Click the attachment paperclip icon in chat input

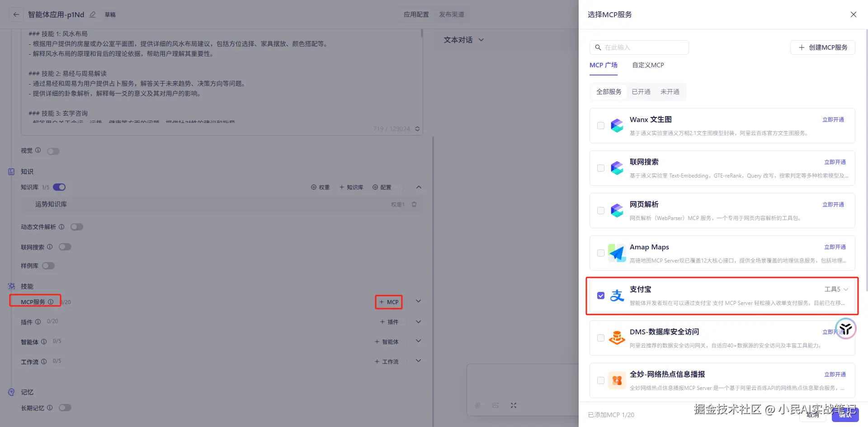[477, 405]
